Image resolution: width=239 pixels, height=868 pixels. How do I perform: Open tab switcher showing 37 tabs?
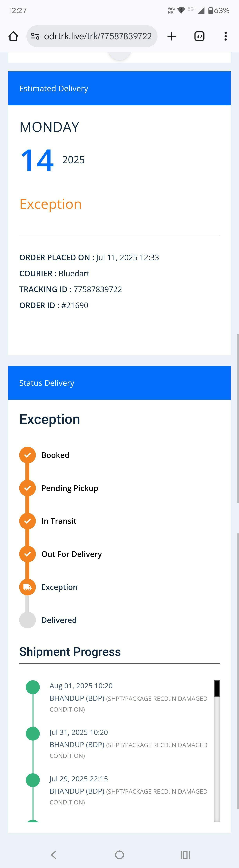click(x=199, y=36)
